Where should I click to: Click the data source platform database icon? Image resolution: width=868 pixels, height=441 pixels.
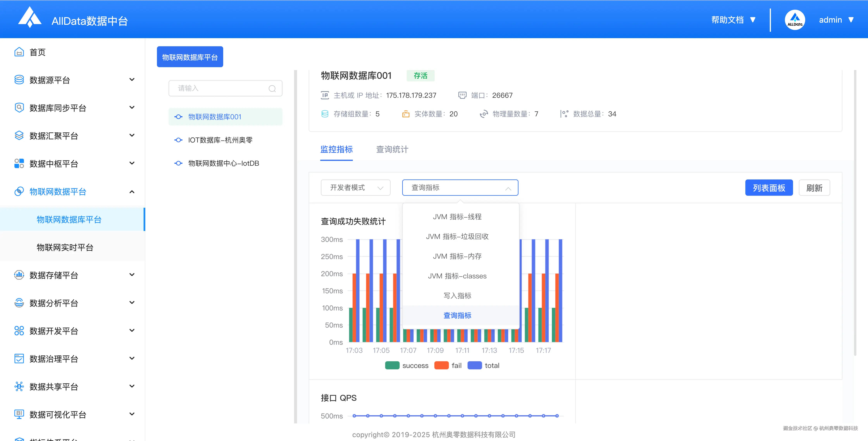(19, 80)
